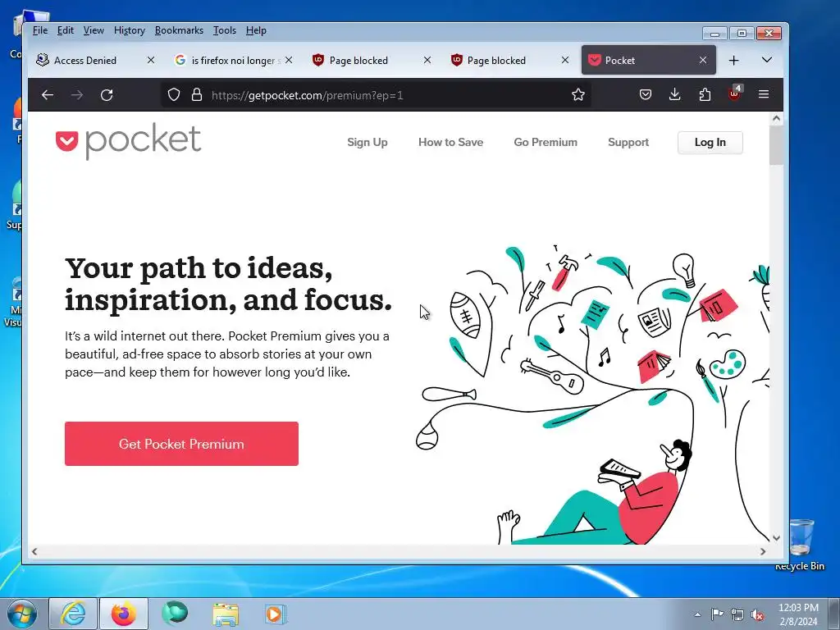The height and width of the screenshot is (630, 840).
Task: Show hidden tray icons arrow
Action: 697,614
